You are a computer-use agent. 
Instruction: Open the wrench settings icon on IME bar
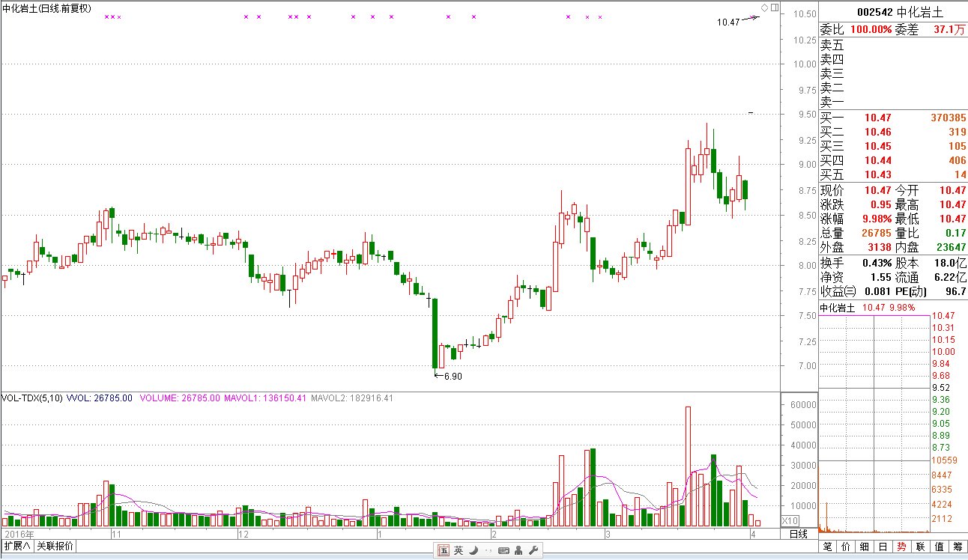coord(533,551)
